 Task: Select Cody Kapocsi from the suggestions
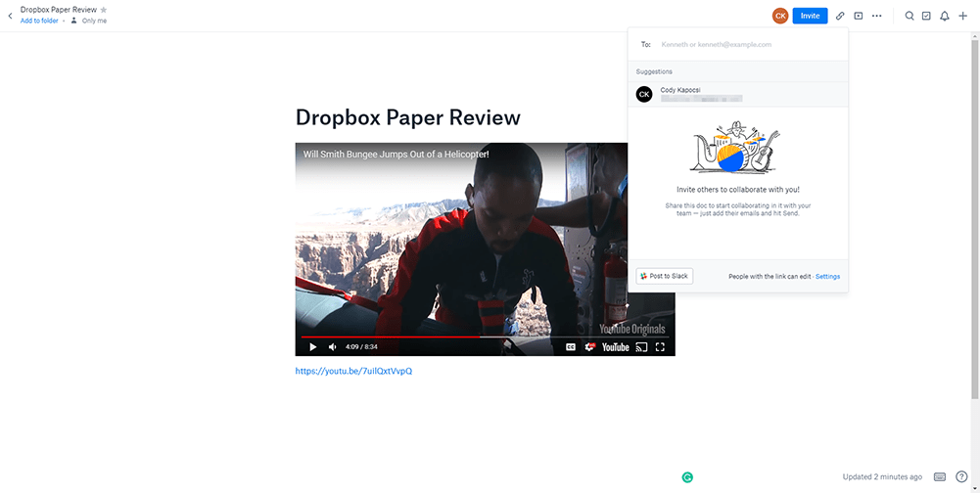point(738,94)
